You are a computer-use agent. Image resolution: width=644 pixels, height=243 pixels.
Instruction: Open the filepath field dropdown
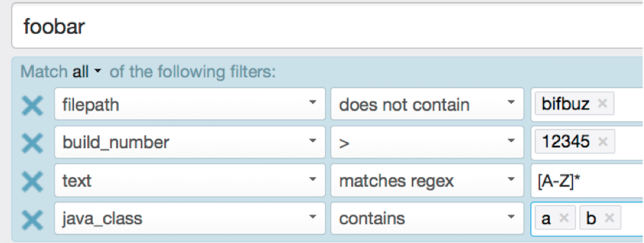coord(189,104)
